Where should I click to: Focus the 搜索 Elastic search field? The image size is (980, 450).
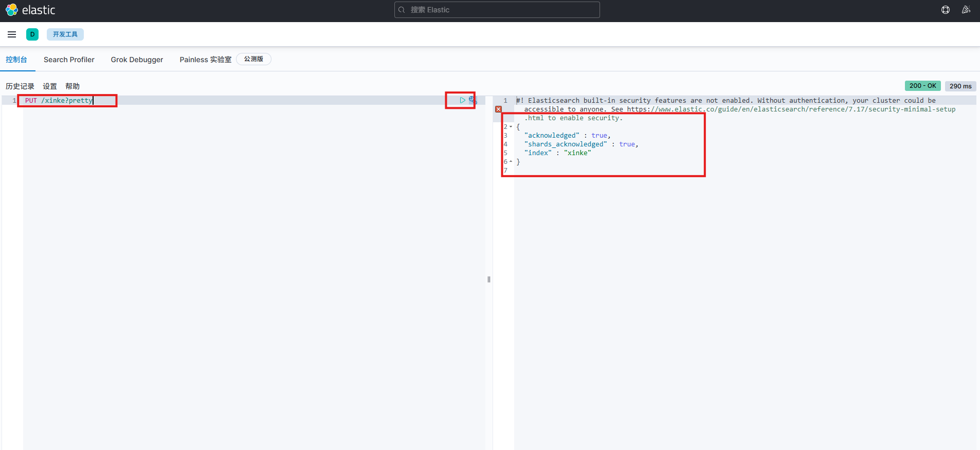(497, 10)
